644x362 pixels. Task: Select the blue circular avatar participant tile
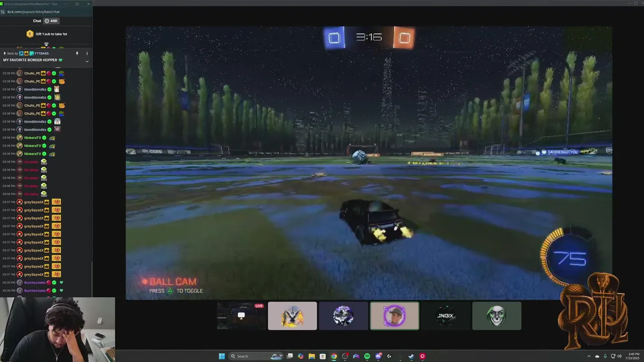(x=343, y=316)
